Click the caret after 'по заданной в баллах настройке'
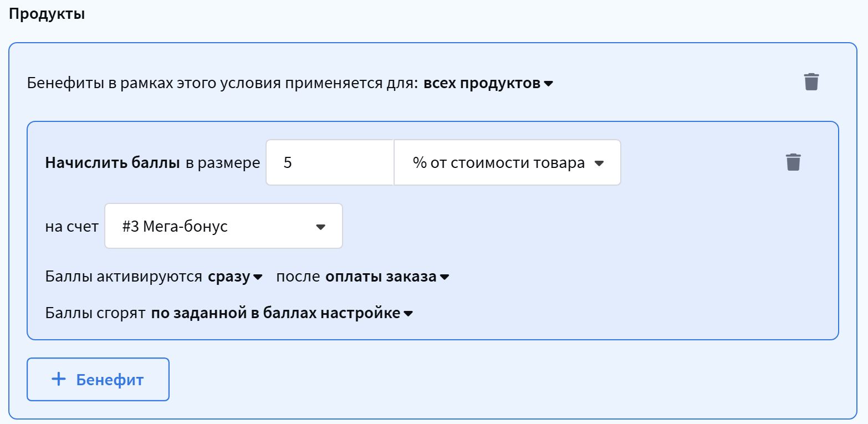This screenshot has width=868, height=424. (x=409, y=314)
